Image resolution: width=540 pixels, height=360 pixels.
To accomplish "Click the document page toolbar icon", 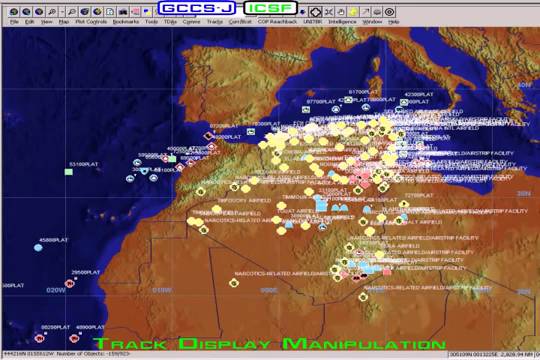I will [110, 12].
